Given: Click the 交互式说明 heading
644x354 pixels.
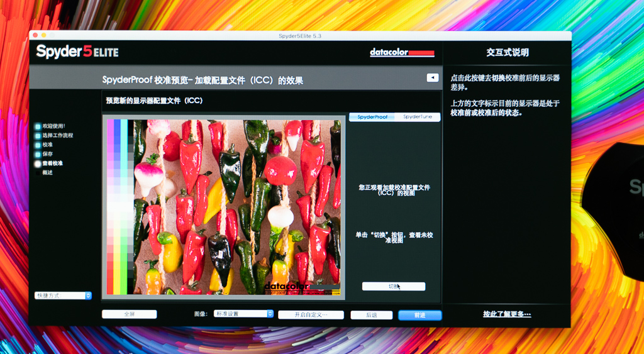Looking at the screenshot, I should coord(508,53).
